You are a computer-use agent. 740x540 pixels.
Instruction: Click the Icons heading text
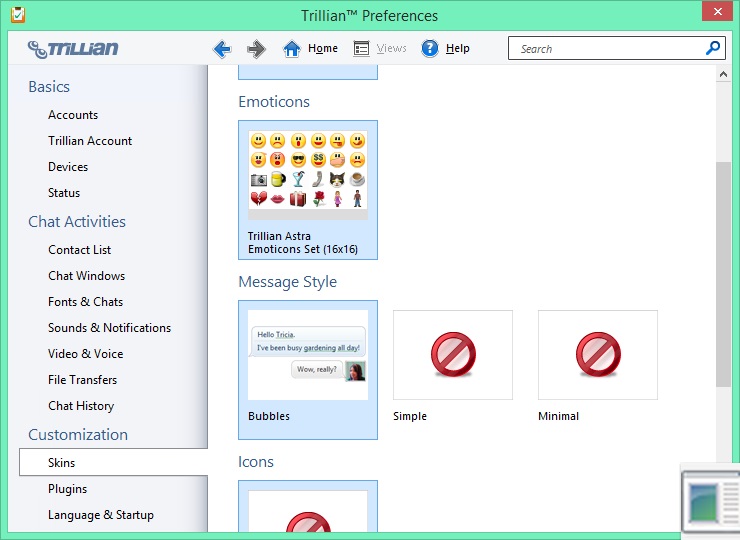point(256,461)
